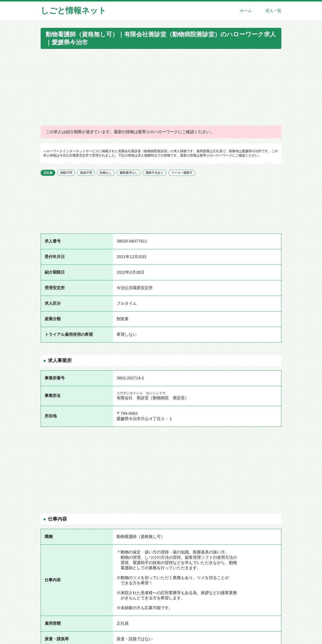Screen dimensions: 322x644
Task: Click the フルタイム value
Action: click(x=127, y=303)
